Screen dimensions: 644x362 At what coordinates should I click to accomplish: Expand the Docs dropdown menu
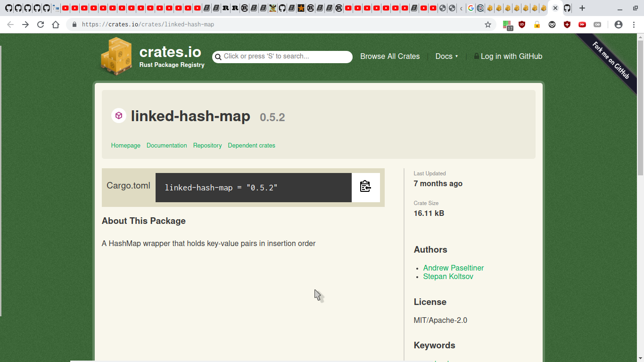[446, 56]
